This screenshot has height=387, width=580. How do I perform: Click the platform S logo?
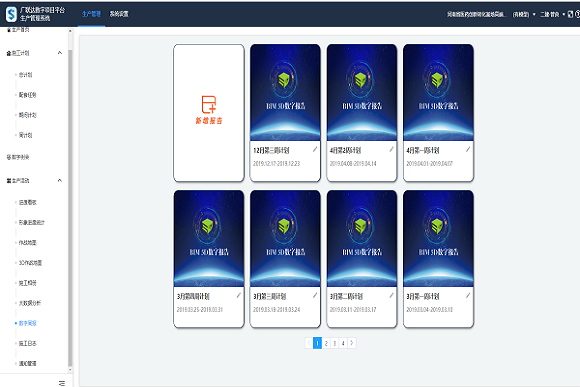point(11,14)
